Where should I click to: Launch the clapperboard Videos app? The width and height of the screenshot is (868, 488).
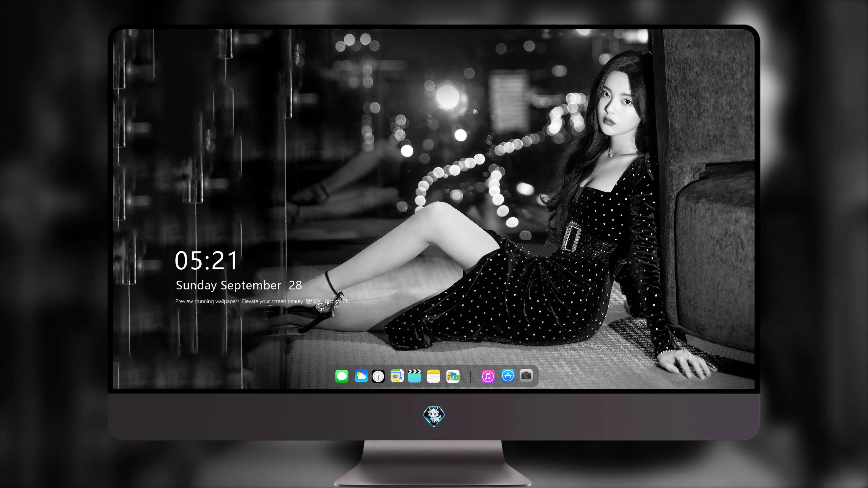(x=415, y=376)
